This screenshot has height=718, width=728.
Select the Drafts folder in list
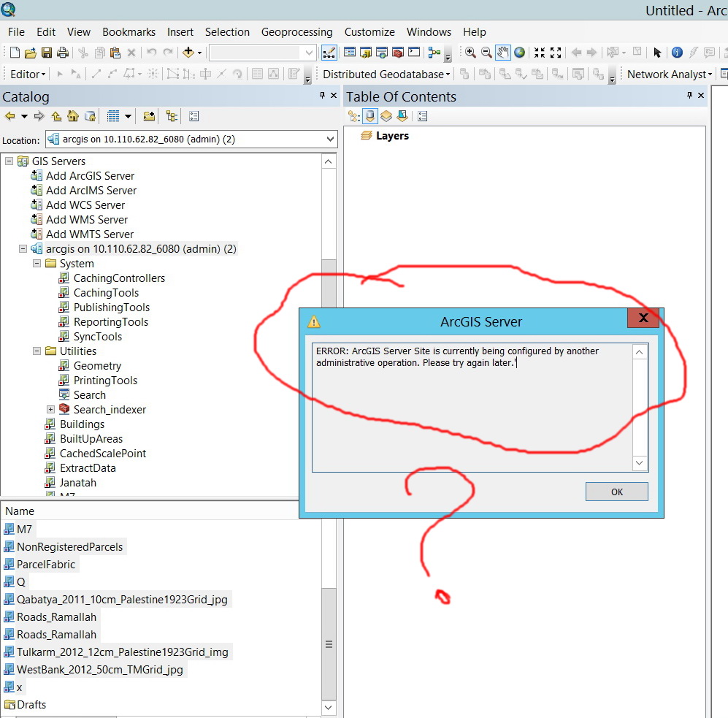[x=31, y=705]
